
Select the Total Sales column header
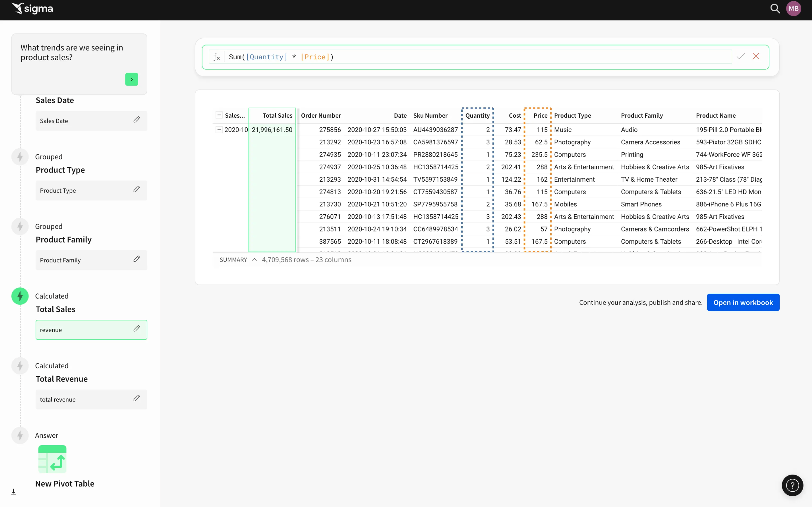(x=277, y=115)
